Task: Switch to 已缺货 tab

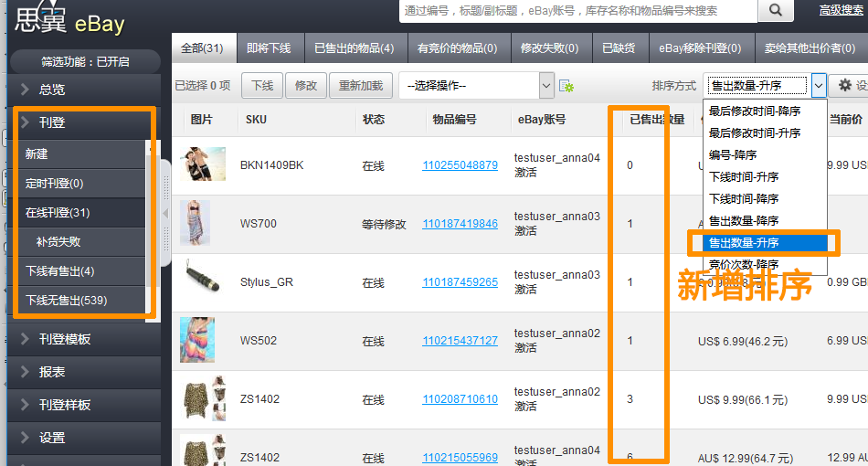Action: coord(619,48)
